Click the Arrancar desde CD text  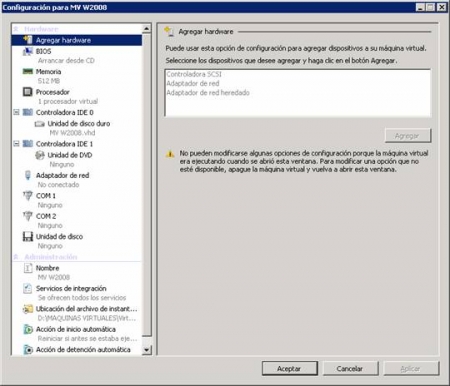point(66,60)
